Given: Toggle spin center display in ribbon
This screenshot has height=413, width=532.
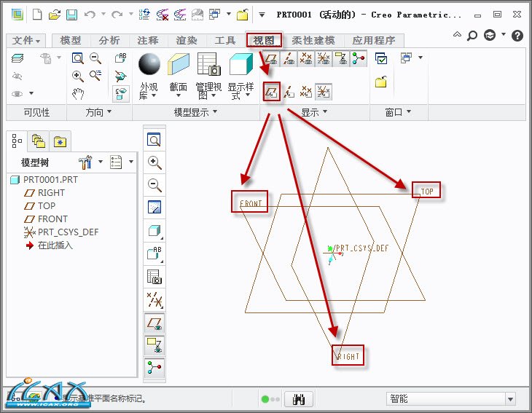Looking at the screenshot, I should click(x=359, y=58).
